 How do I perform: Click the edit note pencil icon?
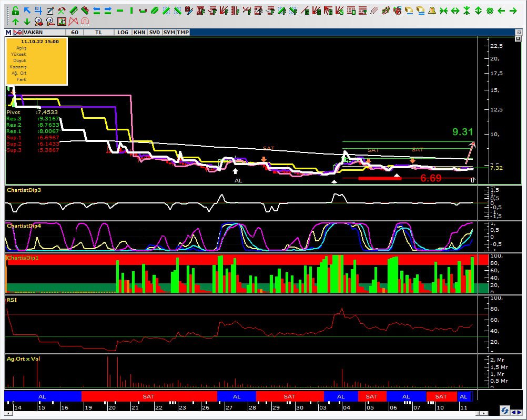click(x=50, y=11)
